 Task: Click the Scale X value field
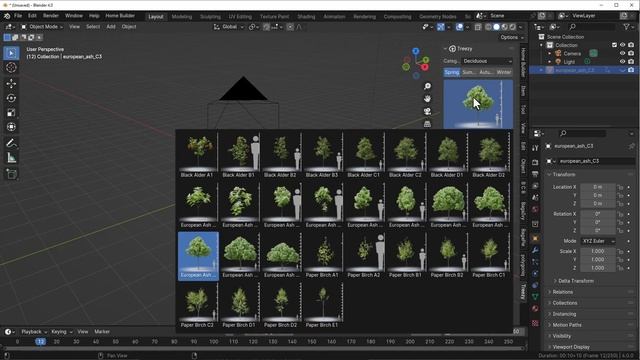[x=598, y=251]
